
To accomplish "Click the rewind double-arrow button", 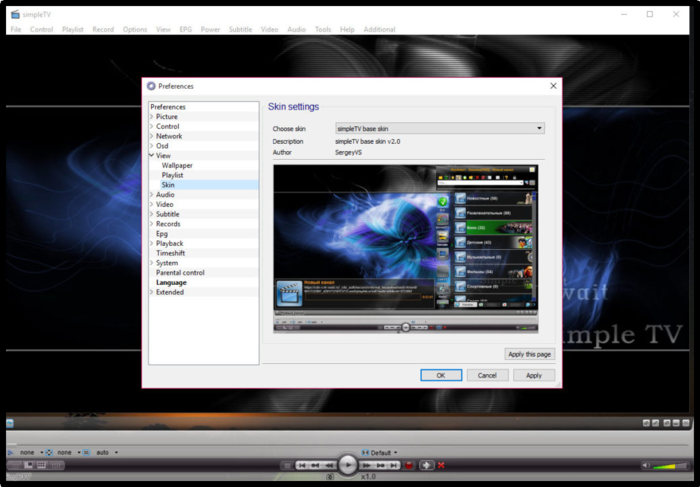I will (329, 465).
